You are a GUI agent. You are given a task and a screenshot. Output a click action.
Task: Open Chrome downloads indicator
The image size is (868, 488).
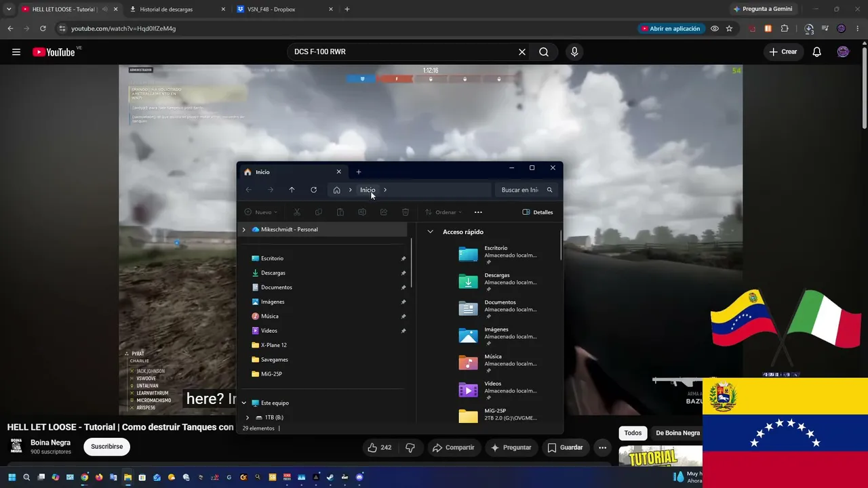[x=808, y=28]
